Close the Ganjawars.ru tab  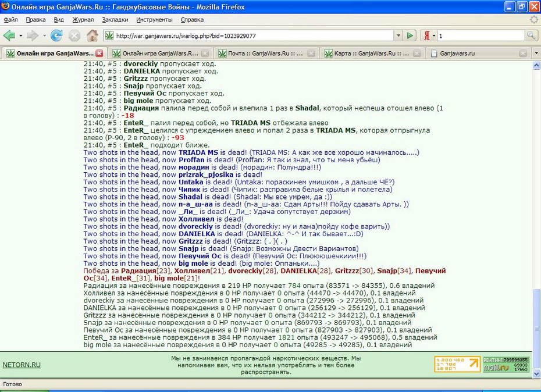[x=523, y=53]
